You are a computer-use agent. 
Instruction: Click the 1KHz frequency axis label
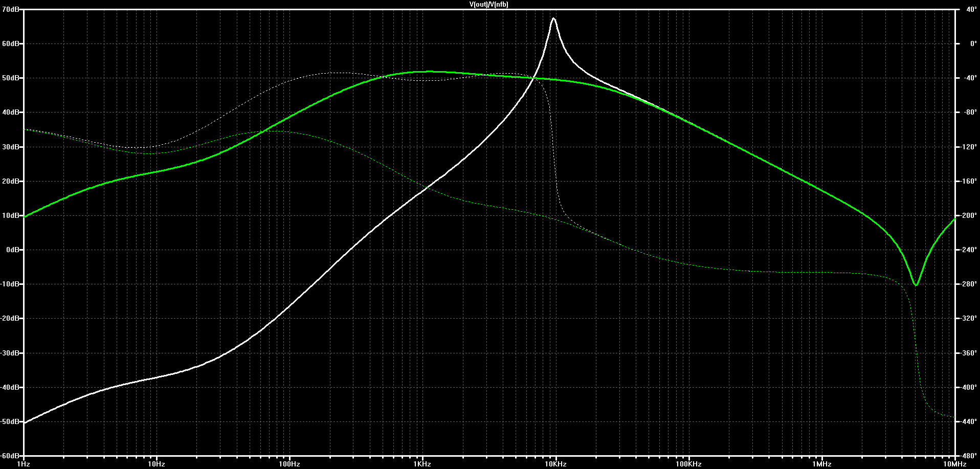tap(422, 464)
